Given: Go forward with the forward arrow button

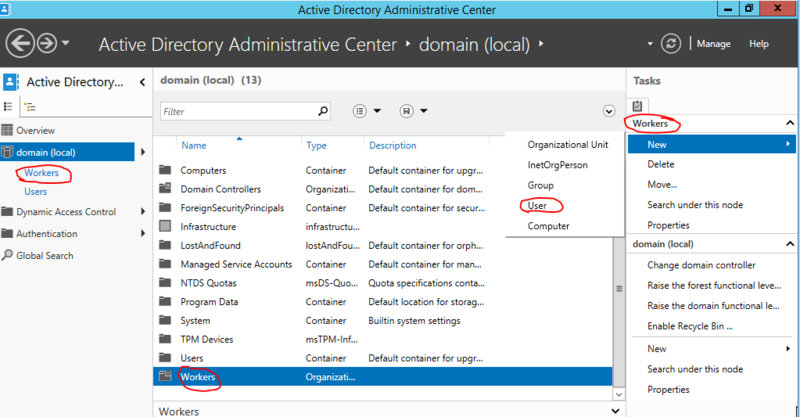Looking at the screenshot, I should pyautogui.click(x=47, y=43).
